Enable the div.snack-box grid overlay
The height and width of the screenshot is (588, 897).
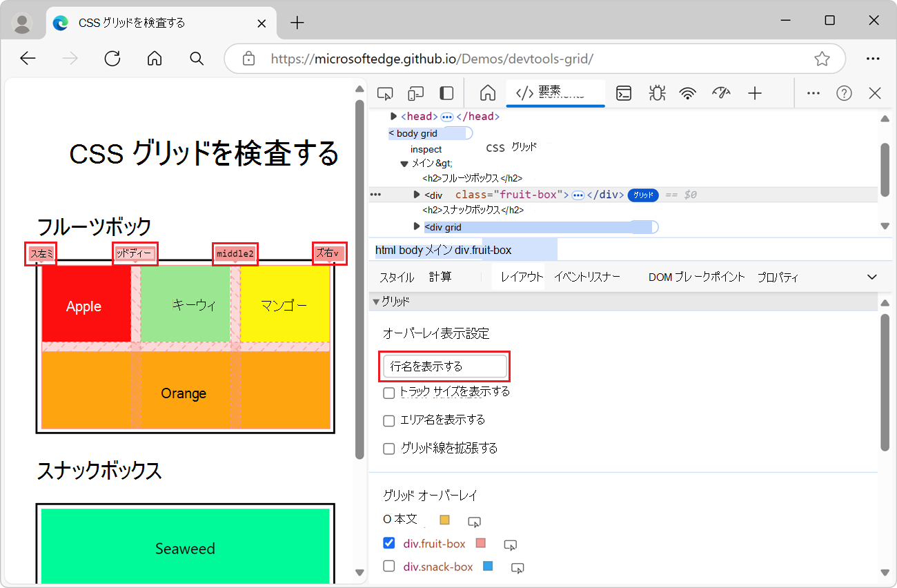[x=388, y=567]
